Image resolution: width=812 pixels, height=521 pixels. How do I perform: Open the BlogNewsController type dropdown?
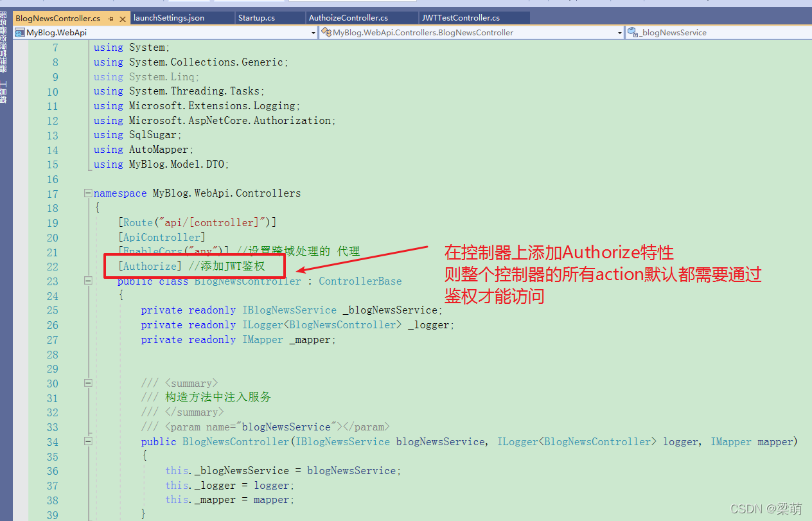[x=619, y=32]
